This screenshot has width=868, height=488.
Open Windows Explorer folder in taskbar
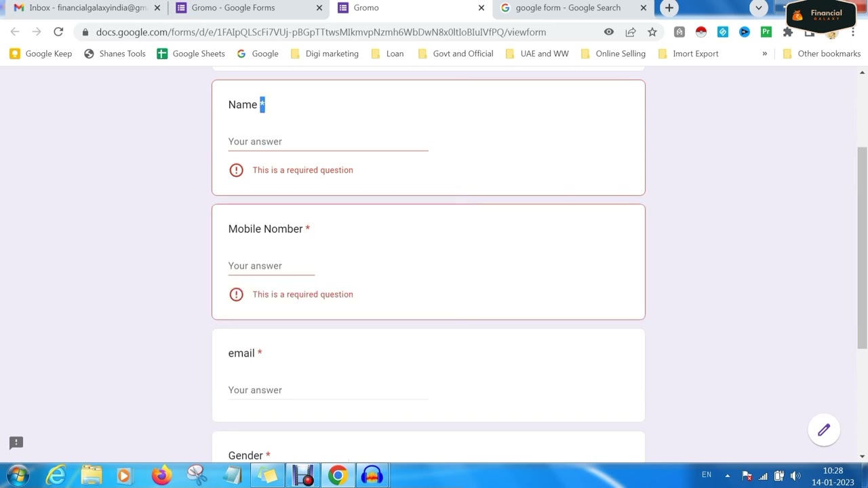[x=91, y=474]
